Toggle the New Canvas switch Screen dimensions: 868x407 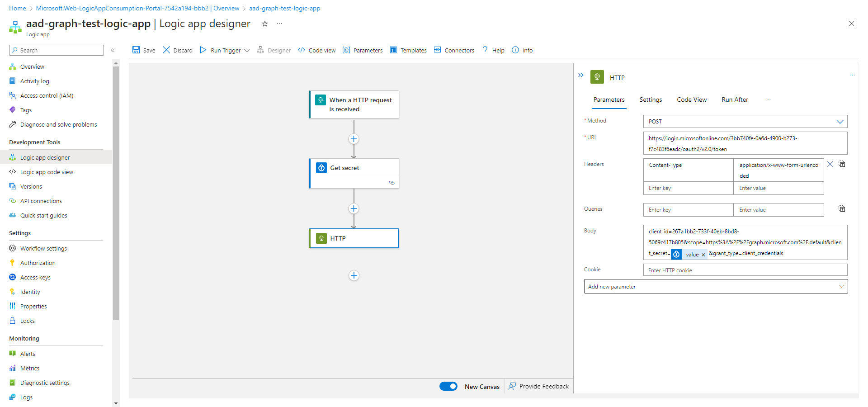click(448, 386)
